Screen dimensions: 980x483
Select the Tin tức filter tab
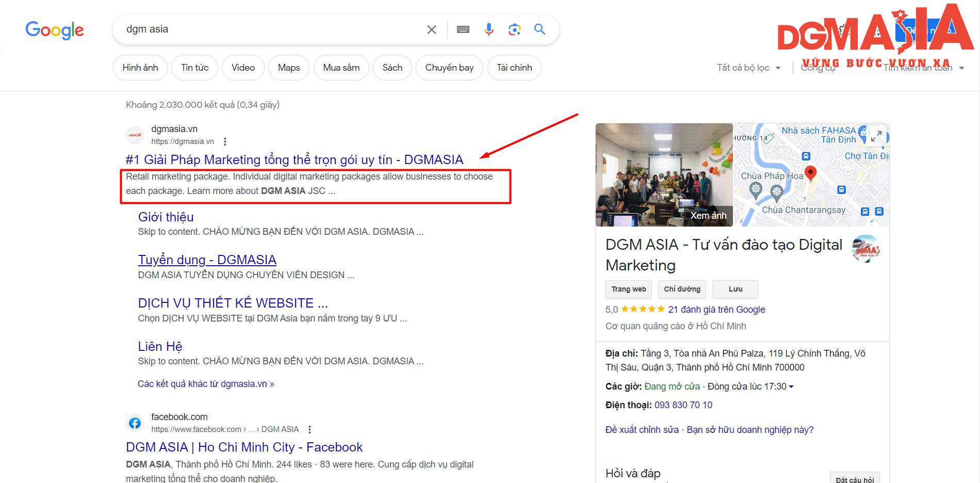(195, 68)
